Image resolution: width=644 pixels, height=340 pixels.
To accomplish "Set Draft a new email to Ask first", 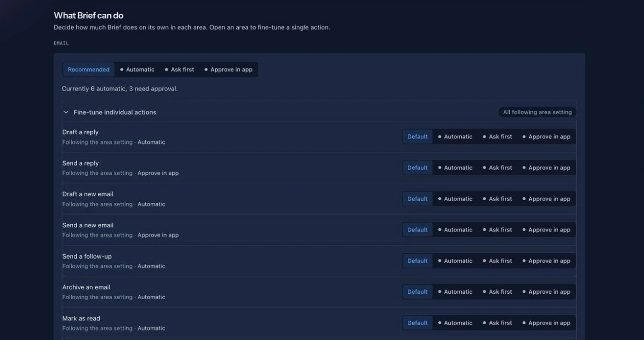I will [497, 199].
